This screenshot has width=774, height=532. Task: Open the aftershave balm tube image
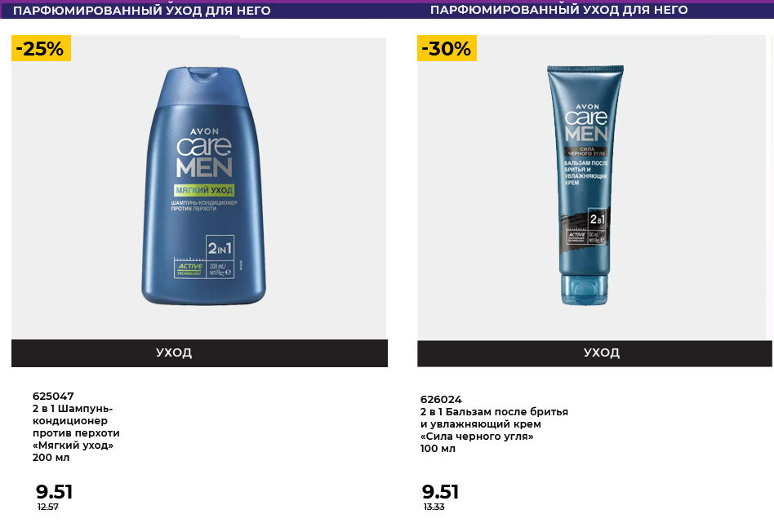pyautogui.click(x=585, y=185)
